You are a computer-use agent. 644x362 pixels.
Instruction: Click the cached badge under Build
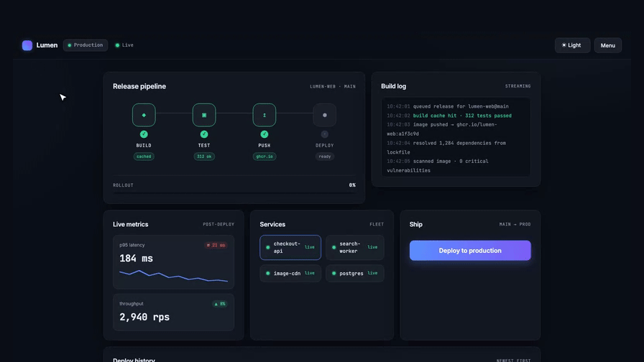(144, 157)
